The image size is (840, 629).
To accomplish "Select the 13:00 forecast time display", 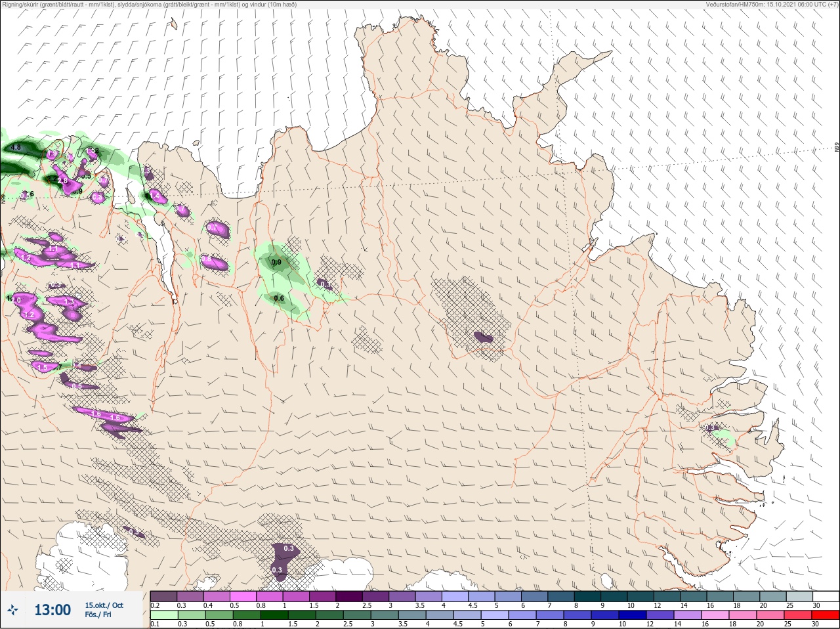I will (x=52, y=610).
